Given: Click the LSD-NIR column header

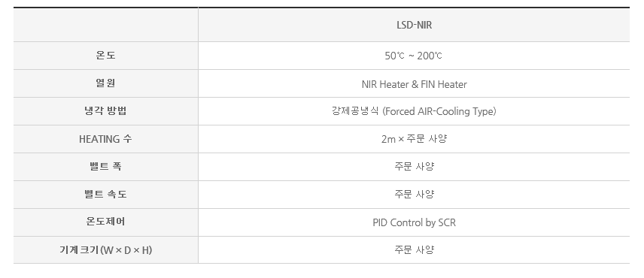Looking at the screenshot, I should [414, 25].
